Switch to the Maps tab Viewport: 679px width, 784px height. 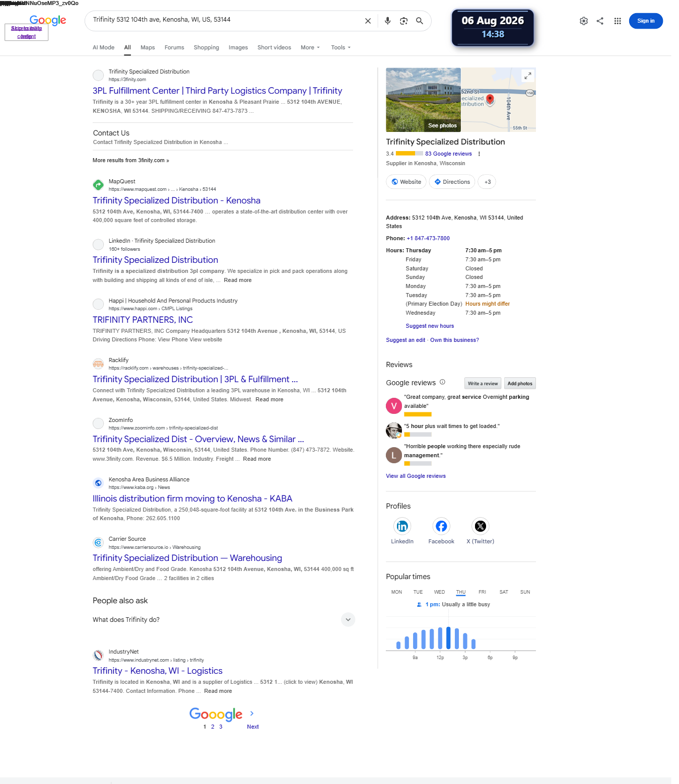click(148, 47)
